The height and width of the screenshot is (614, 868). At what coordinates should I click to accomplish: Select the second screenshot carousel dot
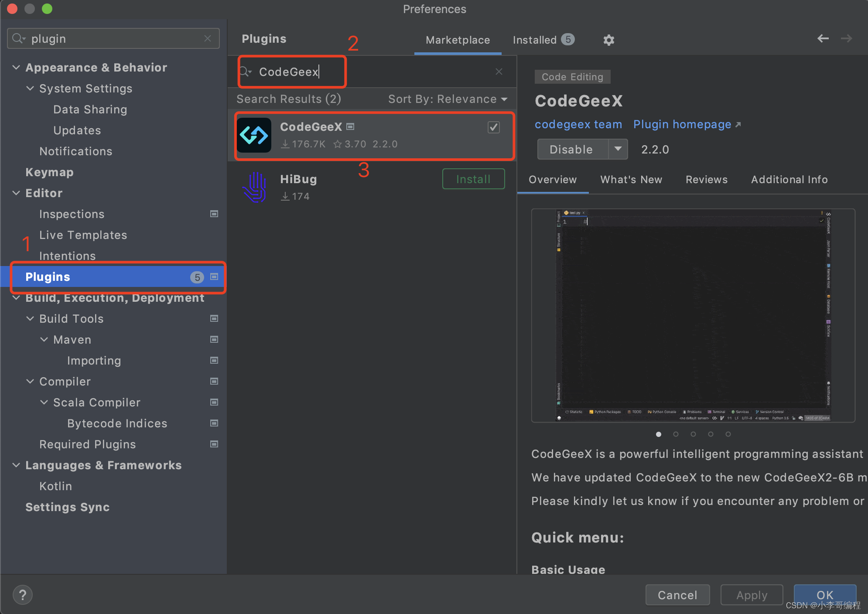676,434
